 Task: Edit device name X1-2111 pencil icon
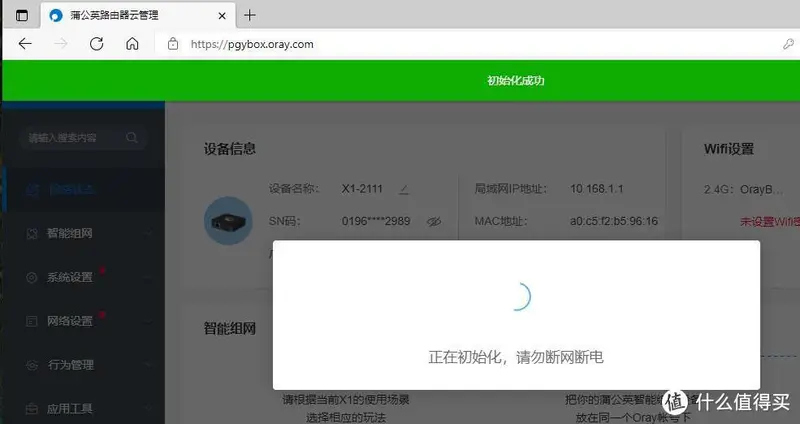point(404,189)
